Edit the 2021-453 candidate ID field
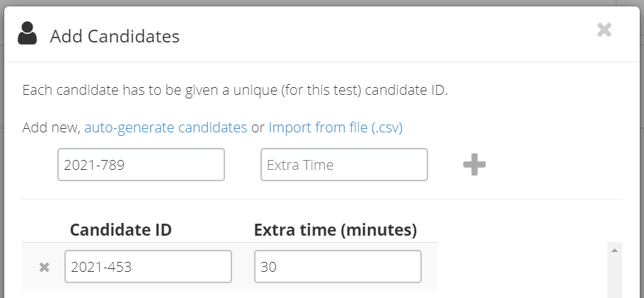Screen dimensions: 644x298 148,266
